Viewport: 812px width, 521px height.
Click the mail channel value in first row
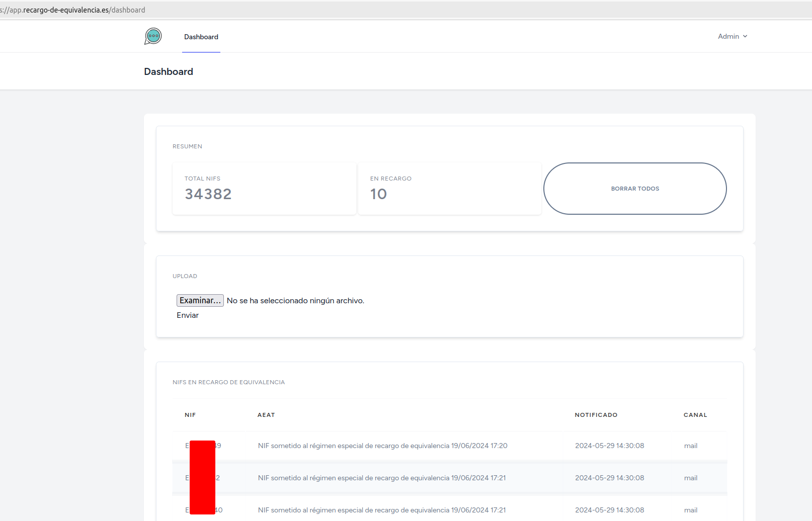click(691, 446)
